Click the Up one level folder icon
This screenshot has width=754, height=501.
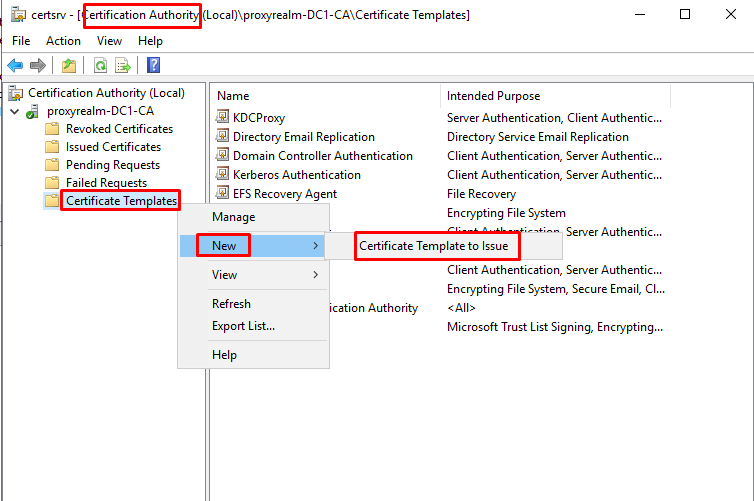click(x=69, y=65)
